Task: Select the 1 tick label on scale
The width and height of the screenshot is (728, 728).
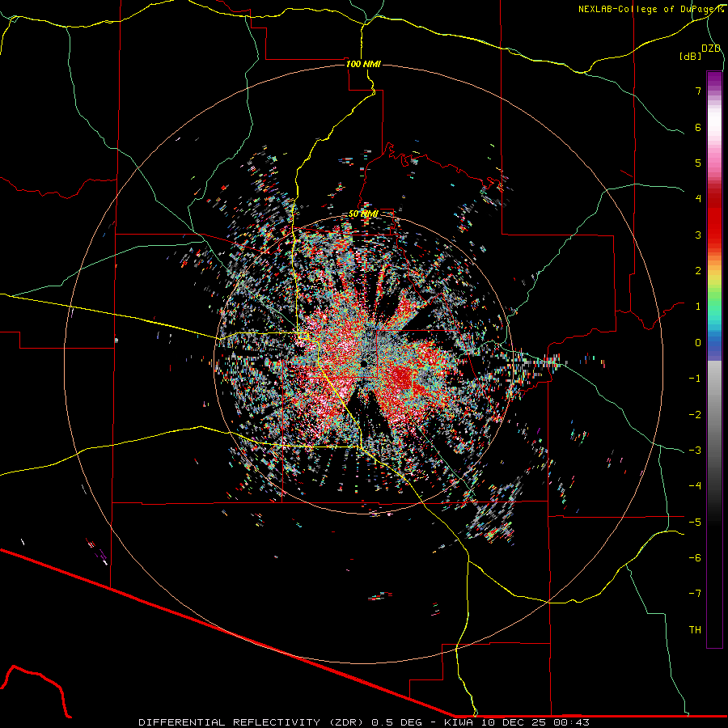Action: click(698, 307)
